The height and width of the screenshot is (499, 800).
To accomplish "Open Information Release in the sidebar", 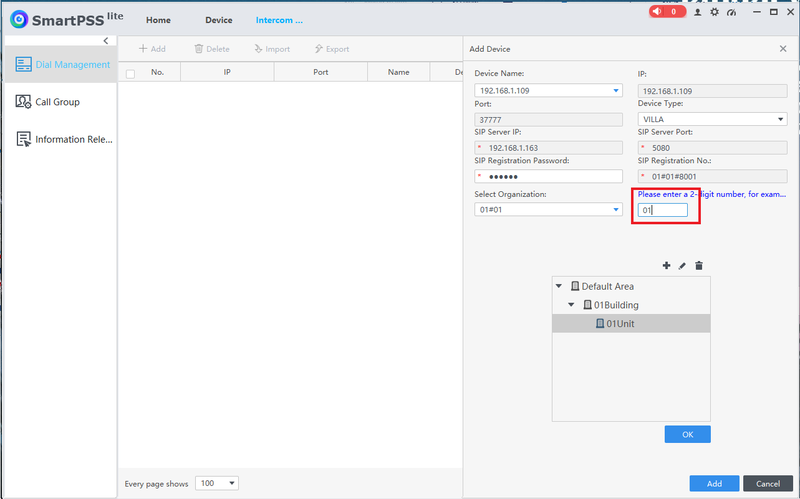I will [61, 139].
